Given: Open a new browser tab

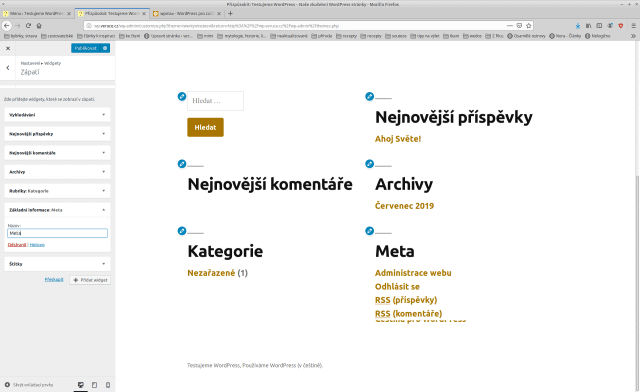Looking at the screenshot, I should [230, 13].
